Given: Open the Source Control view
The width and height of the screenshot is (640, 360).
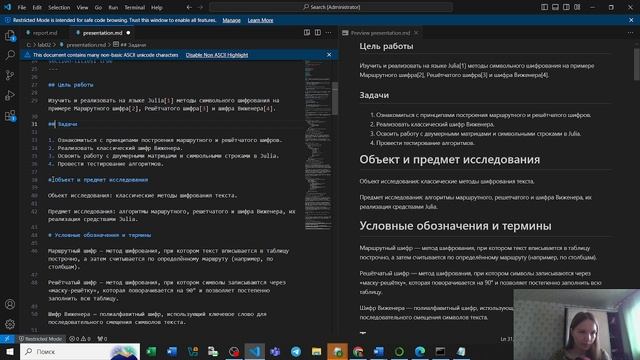Looking at the screenshot, I should pyautogui.click(x=10, y=75).
